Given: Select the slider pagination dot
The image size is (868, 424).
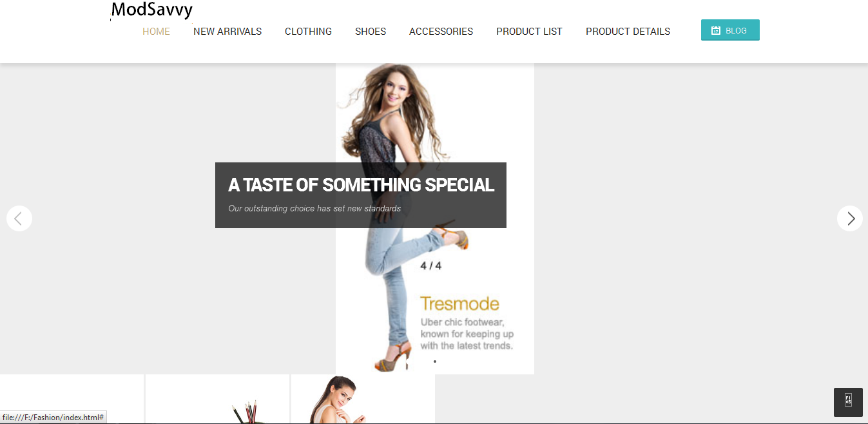Looking at the screenshot, I should click(435, 361).
